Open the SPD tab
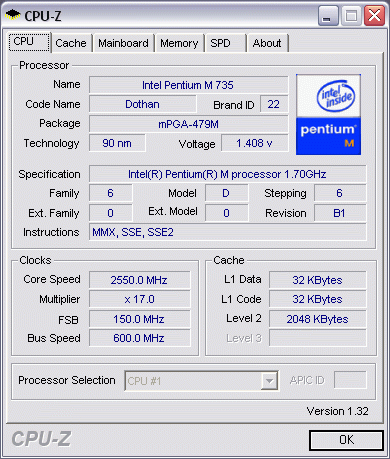 (x=225, y=43)
